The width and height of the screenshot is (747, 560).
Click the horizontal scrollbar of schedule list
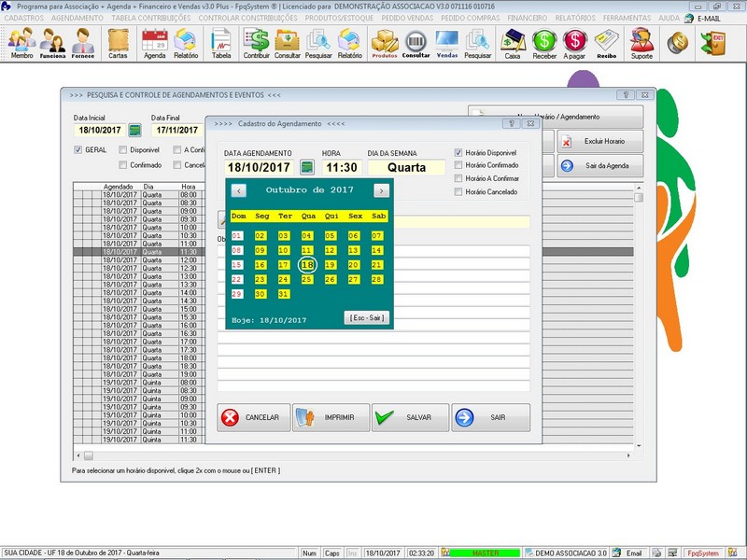tap(353, 455)
